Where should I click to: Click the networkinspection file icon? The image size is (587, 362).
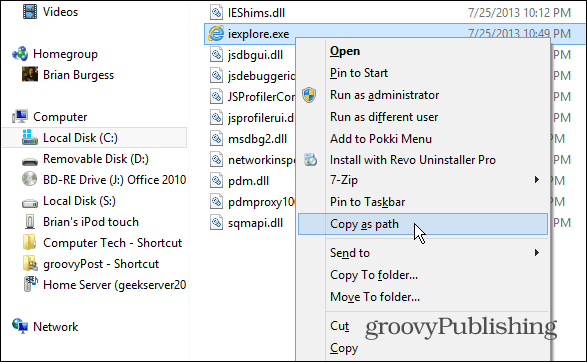(x=216, y=160)
